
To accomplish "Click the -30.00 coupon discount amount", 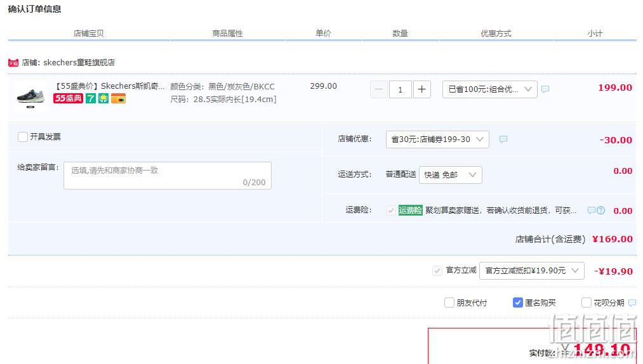I will click(616, 140).
